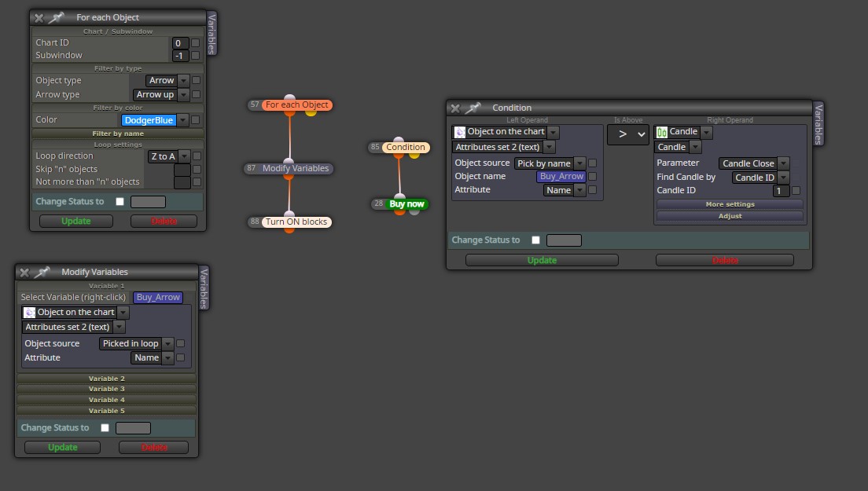Enable Change Status to checkbox in Condition panel
Viewport: 868px width, 491px height.
pyautogui.click(x=535, y=240)
